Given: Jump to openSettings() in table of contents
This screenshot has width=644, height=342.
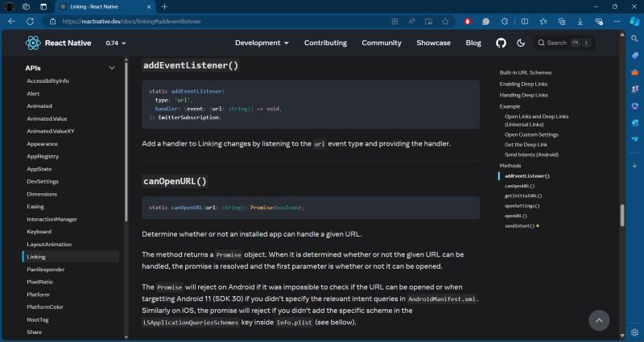Looking at the screenshot, I should click(522, 206).
